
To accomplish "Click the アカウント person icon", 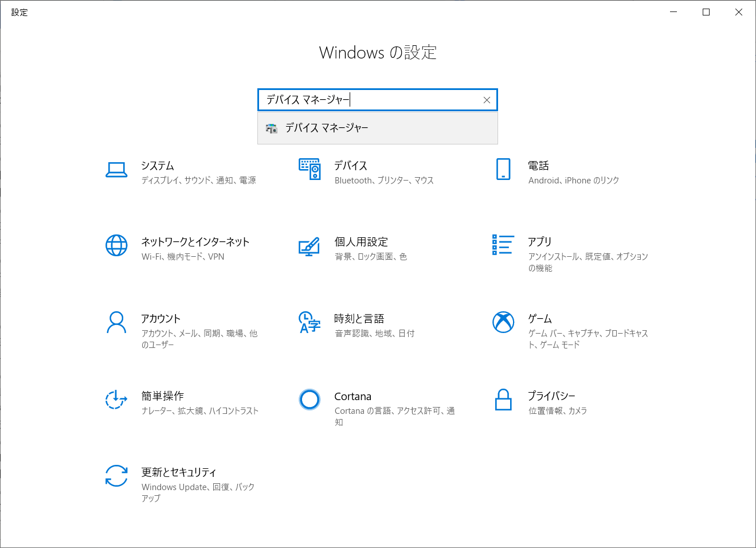I will pyautogui.click(x=116, y=322).
